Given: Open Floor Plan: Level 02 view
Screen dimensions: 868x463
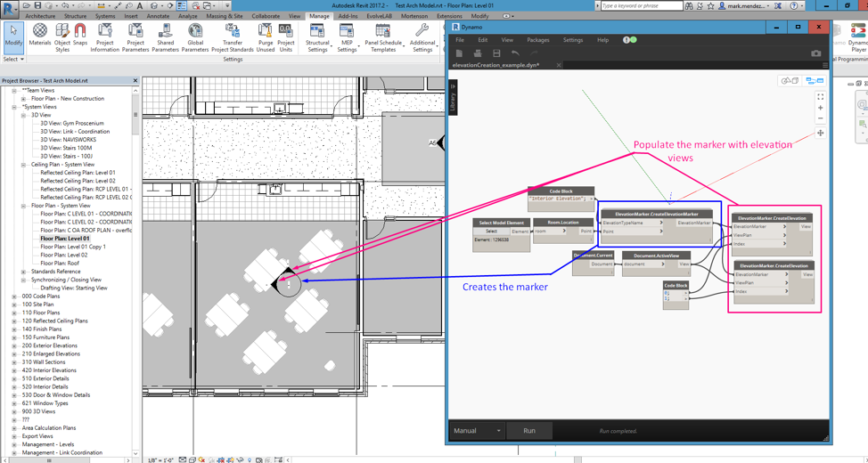Looking at the screenshot, I should (x=63, y=255).
